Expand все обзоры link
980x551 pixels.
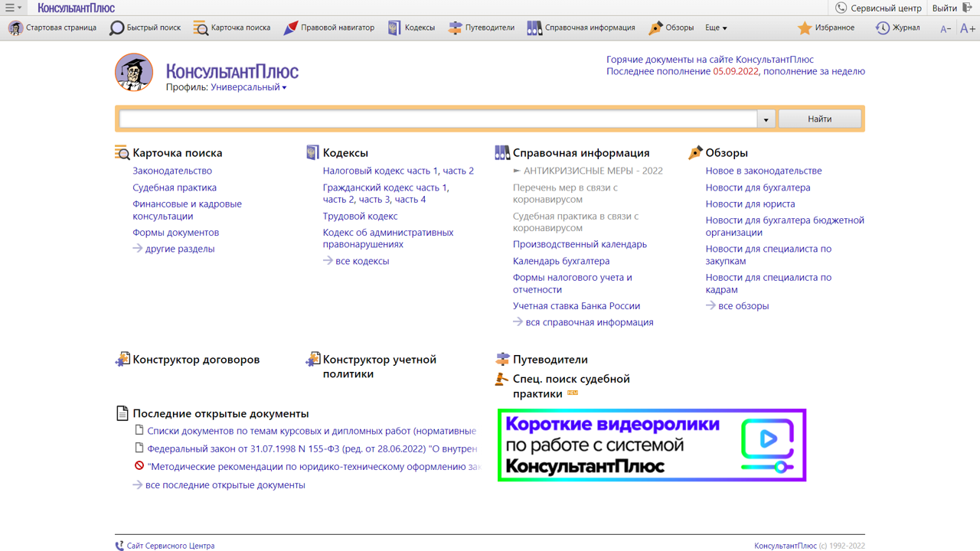[737, 305]
